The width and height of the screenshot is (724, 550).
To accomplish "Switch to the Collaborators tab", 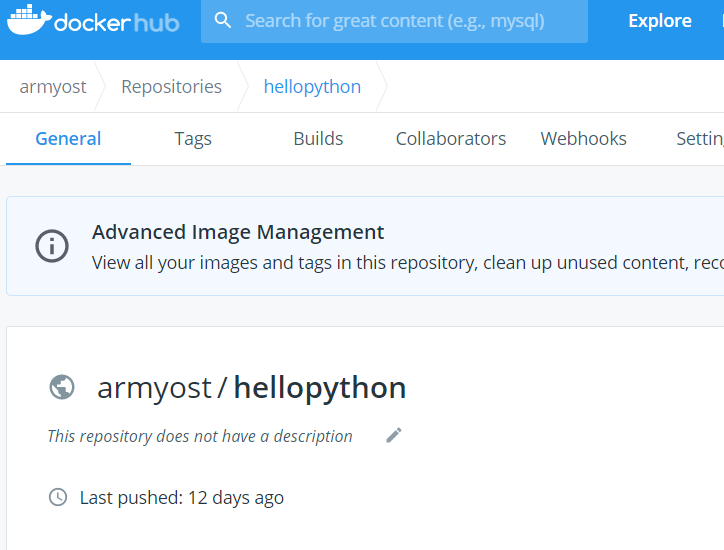I will [x=451, y=139].
